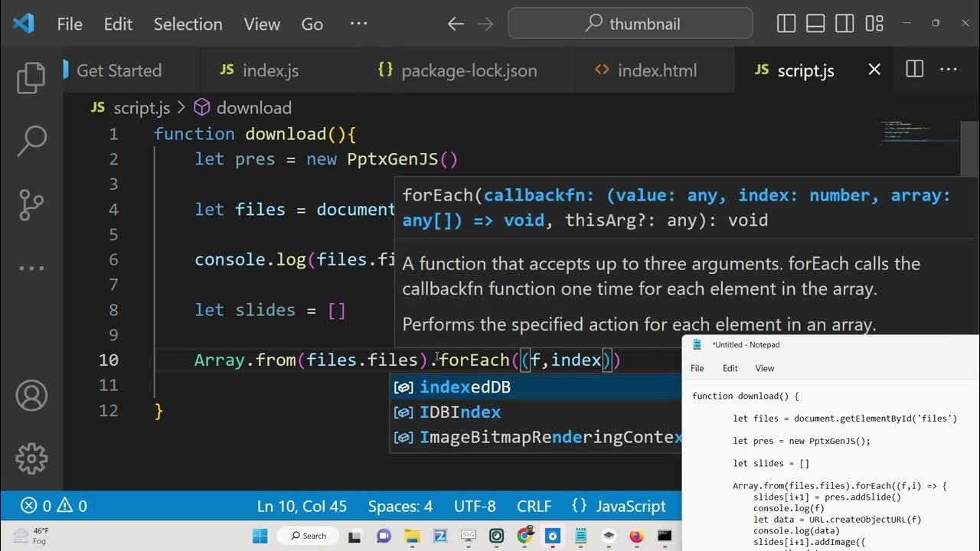This screenshot has width=980, height=551.
Task: Split the editor to the right
Action: tap(914, 70)
